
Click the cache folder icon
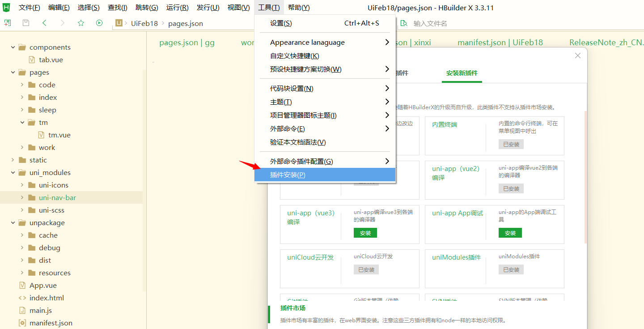click(31, 235)
